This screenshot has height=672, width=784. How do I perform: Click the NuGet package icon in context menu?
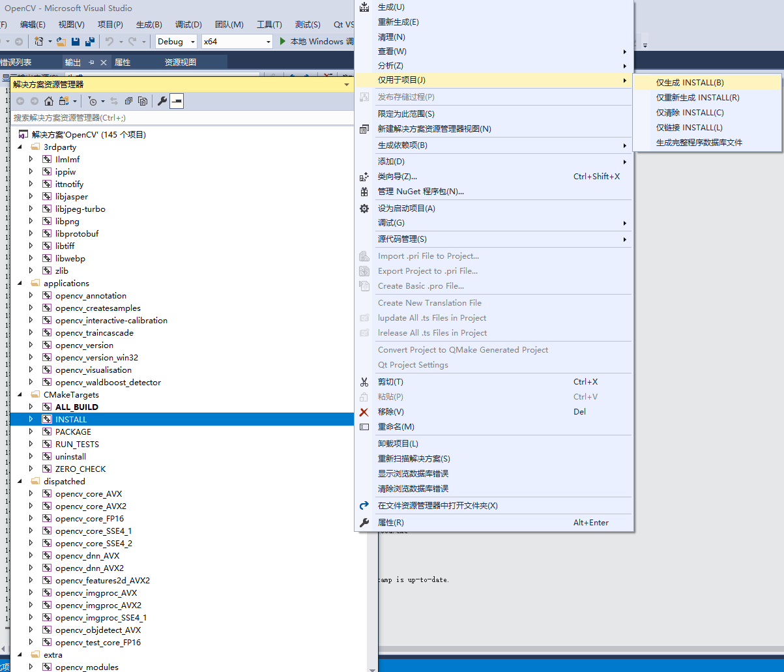coord(364,192)
